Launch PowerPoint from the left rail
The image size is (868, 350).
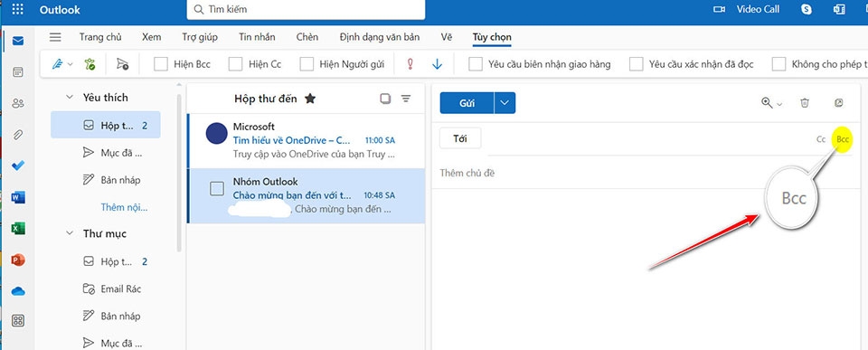click(x=18, y=260)
